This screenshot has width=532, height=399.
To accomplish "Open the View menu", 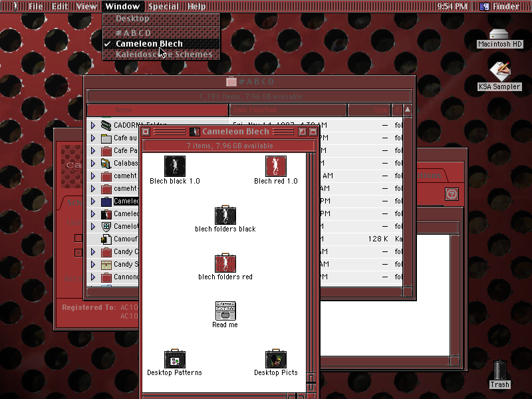I will pos(86,6).
